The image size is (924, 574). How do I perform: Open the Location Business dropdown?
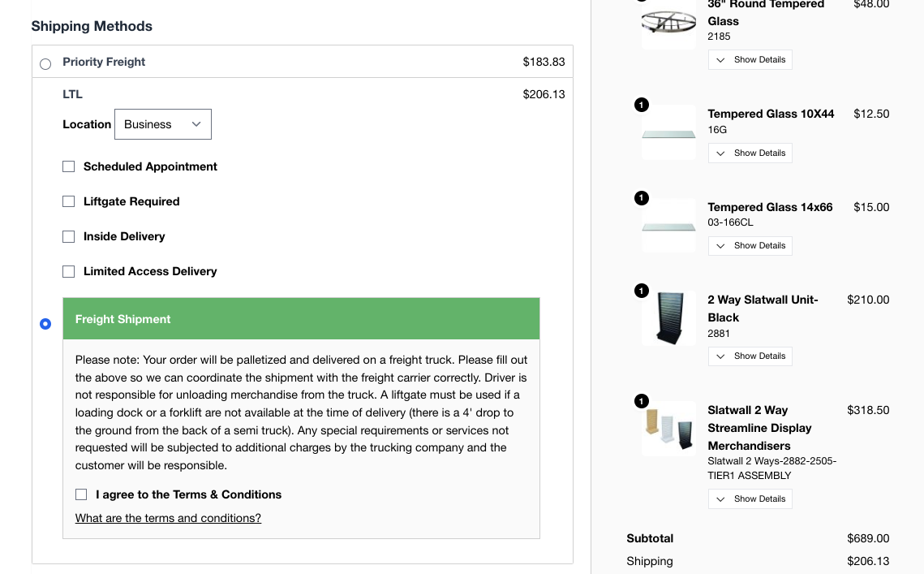click(x=162, y=124)
